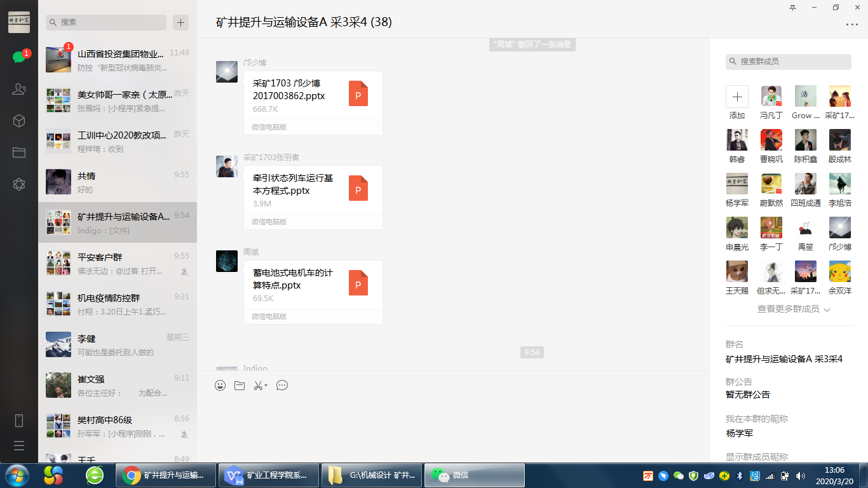Open chat history bubble icon
Image resolution: width=868 pixels, height=488 pixels.
pos(282,385)
